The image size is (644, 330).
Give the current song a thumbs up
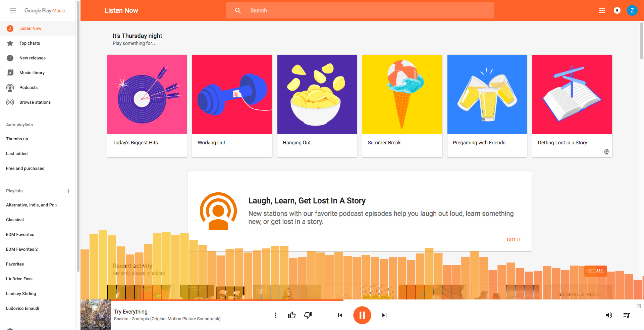(292, 315)
